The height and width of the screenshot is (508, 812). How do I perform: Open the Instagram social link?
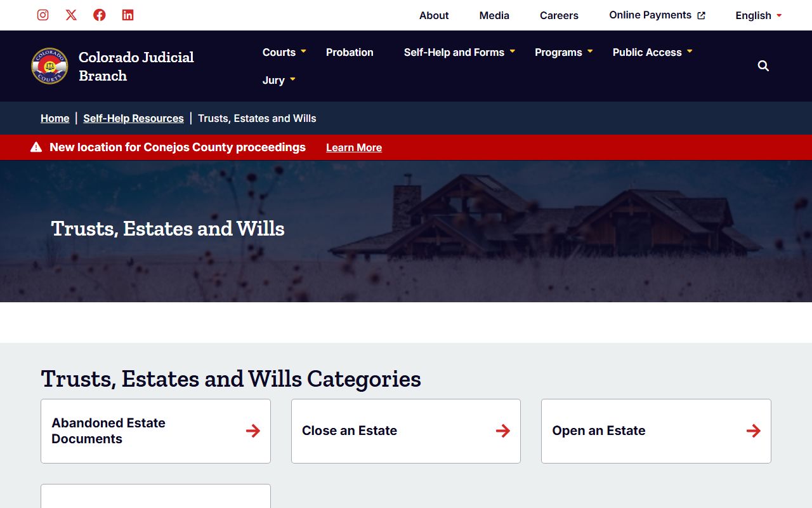point(43,15)
